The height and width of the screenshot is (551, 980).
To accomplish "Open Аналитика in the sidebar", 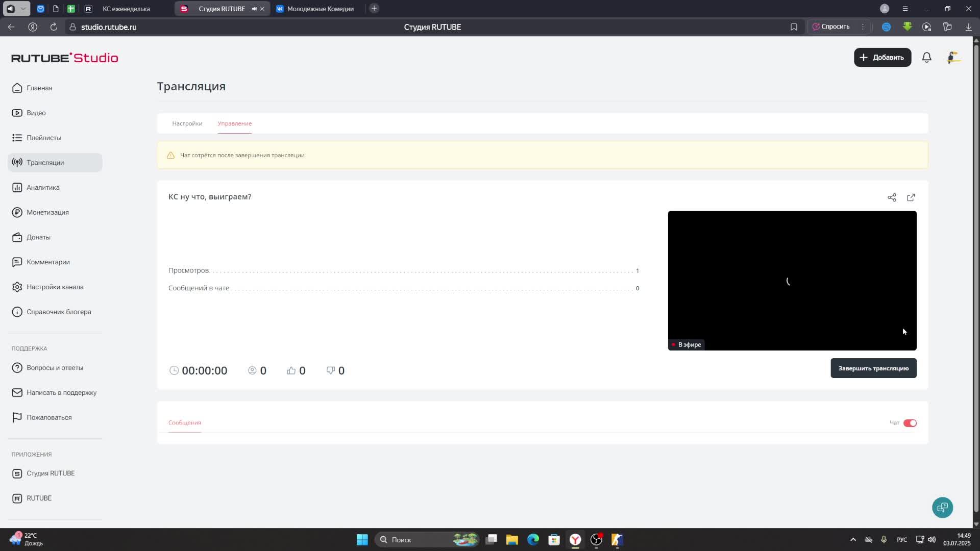I will tap(43, 187).
